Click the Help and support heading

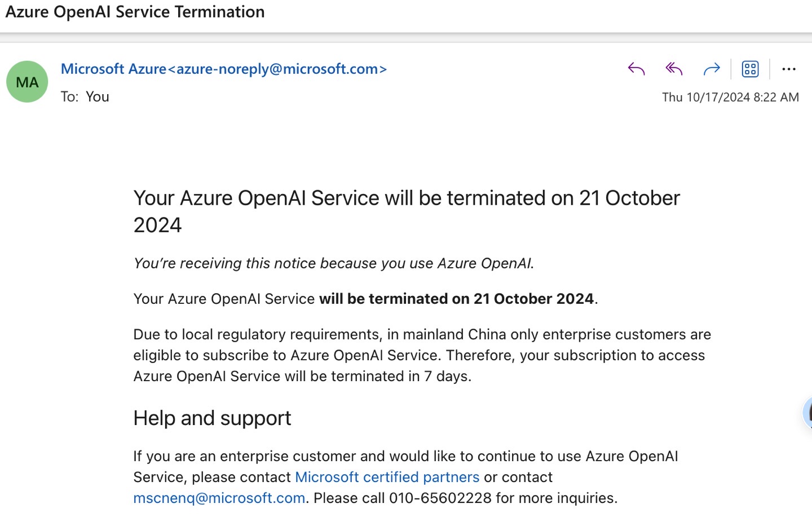pos(212,418)
